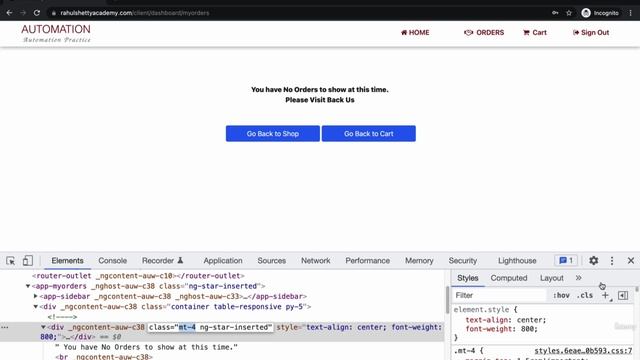Click the issues counter badge showing 1
The width and height of the screenshot is (640, 360).
tap(566, 260)
